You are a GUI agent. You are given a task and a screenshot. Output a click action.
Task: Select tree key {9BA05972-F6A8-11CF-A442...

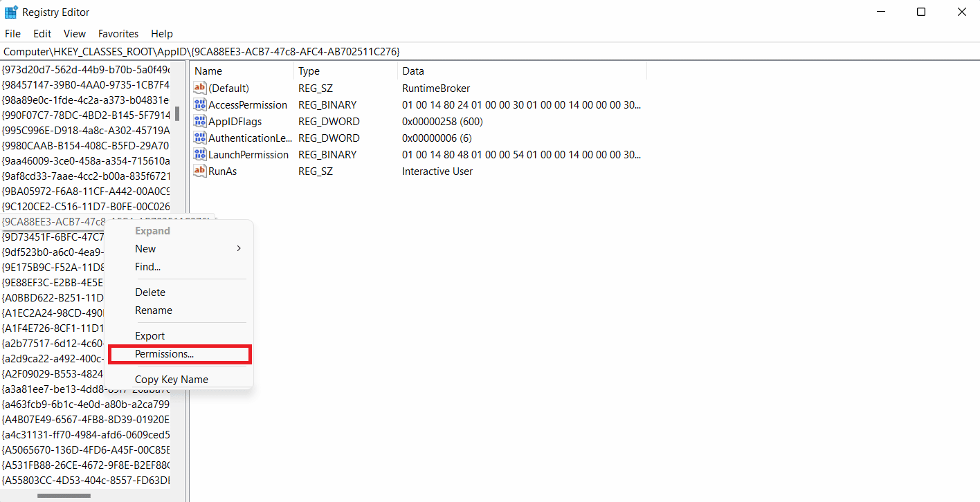click(x=85, y=191)
